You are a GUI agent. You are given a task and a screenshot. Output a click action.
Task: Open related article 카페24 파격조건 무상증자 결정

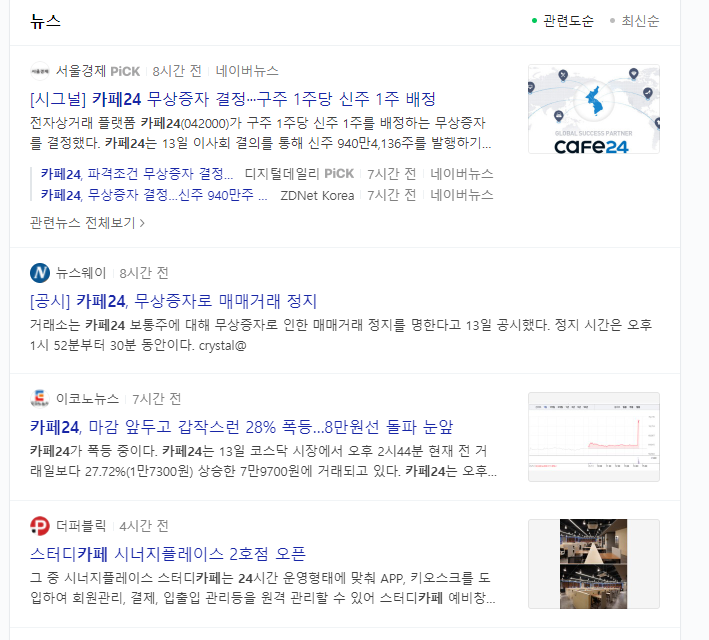(x=137, y=174)
